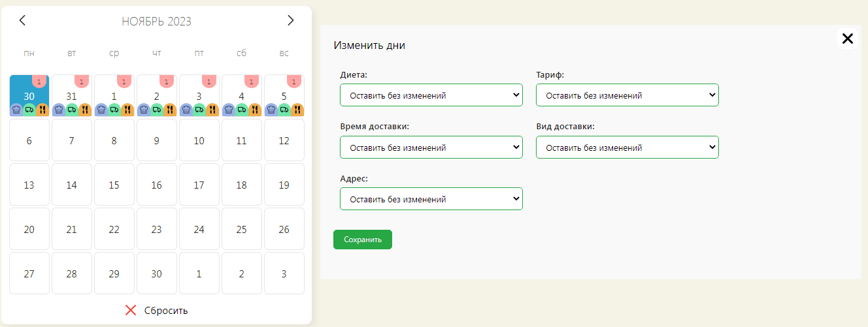The height and width of the screenshot is (327, 868).
Task: Click the delivery truck icon on November 4
Action: click(x=241, y=110)
